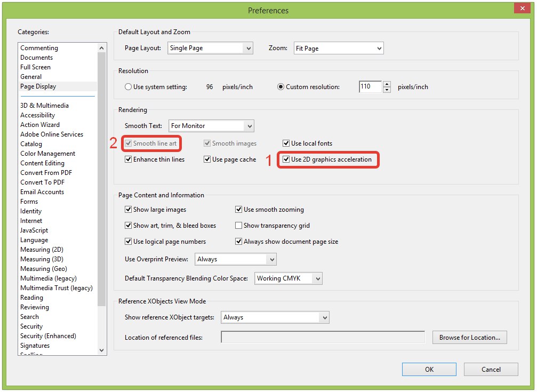Open the Zoom dropdown showing Fit Page
The image size is (537, 392).
pos(339,49)
